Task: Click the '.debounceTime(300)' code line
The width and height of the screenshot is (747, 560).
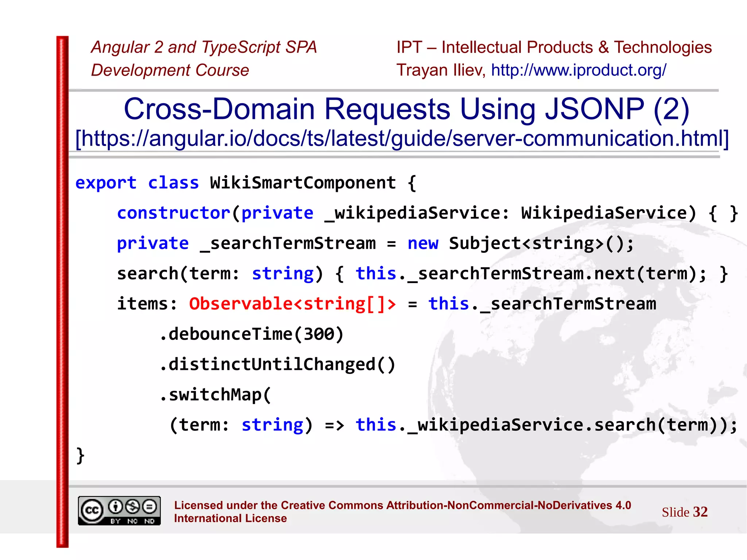Action: (x=252, y=334)
